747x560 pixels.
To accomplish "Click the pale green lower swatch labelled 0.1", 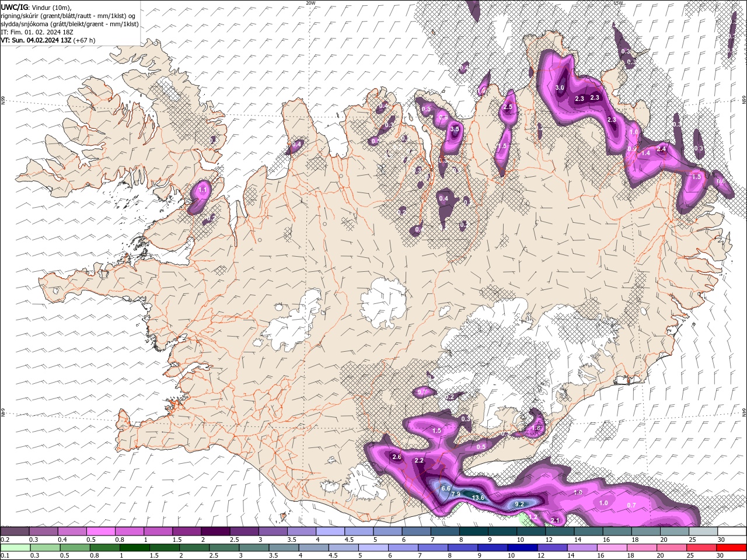I will (x=15, y=548).
